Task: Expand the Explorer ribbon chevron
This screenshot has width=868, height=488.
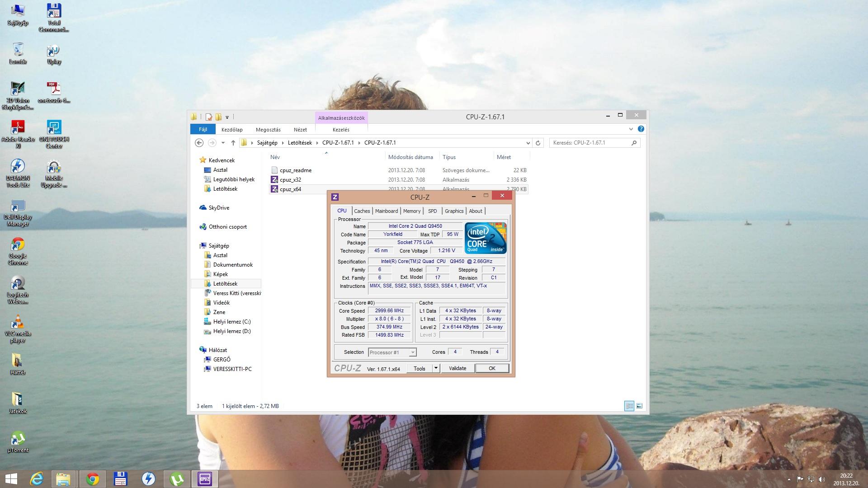Action: tap(631, 129)
